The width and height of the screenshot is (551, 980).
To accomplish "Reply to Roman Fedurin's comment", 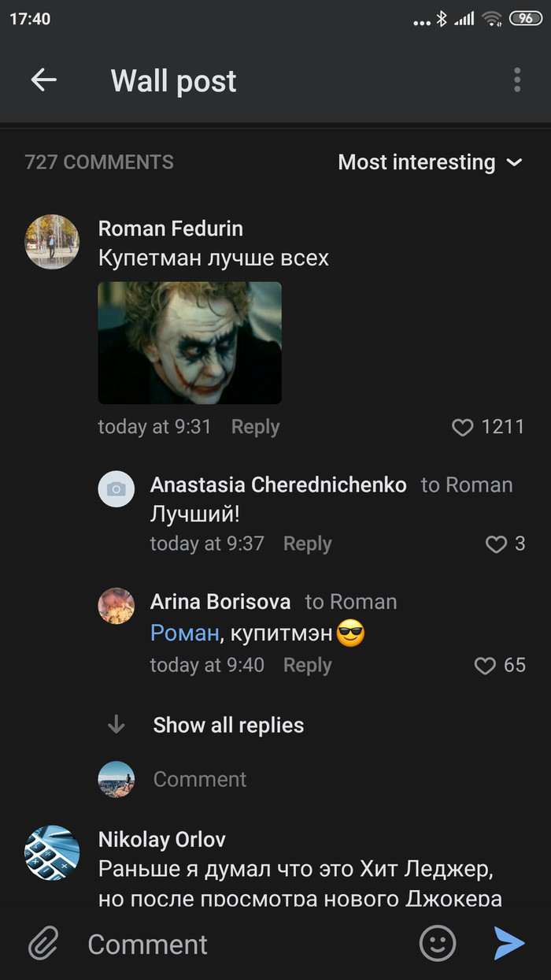I will point(255,427).
